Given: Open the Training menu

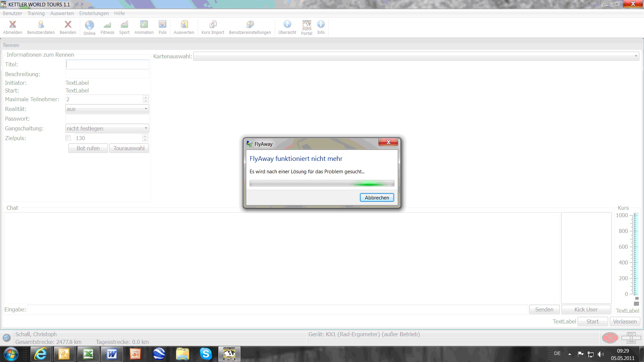Looking at the screenshot, I should 36,13.
